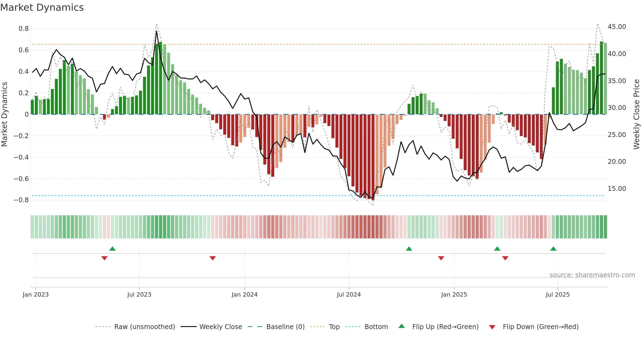Toggle the Flip Up (Red→Green) legend entry
The image size is (644, 362).
(x=438, y=327)
